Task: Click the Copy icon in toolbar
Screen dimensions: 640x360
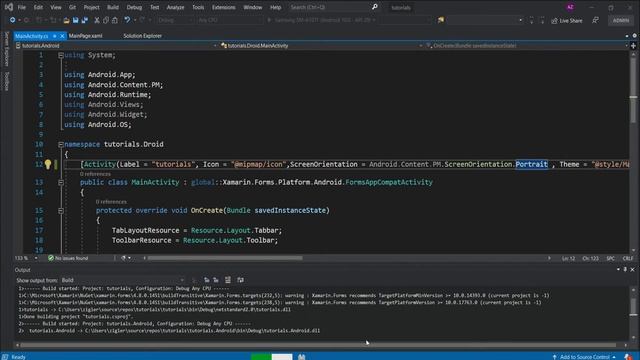Action: coord(106,20)
